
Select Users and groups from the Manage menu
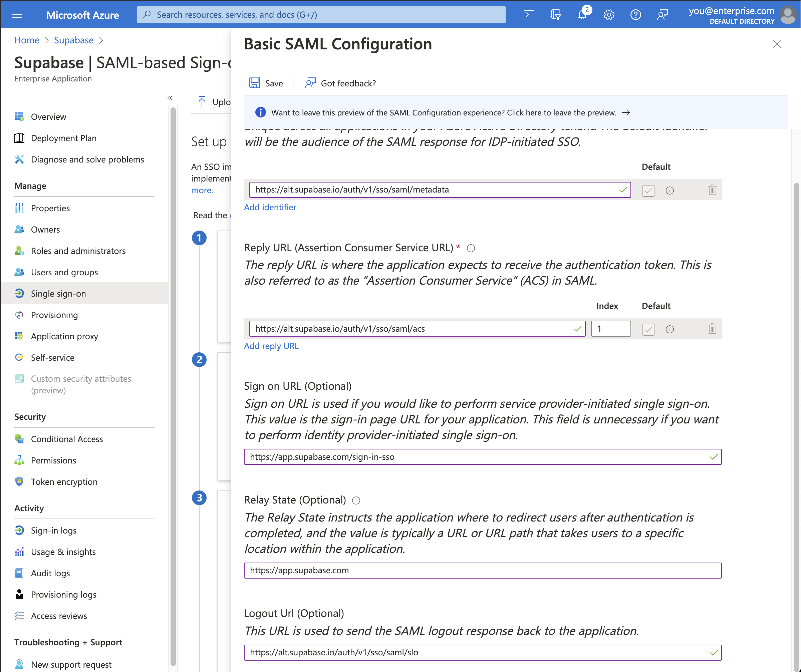64,272
